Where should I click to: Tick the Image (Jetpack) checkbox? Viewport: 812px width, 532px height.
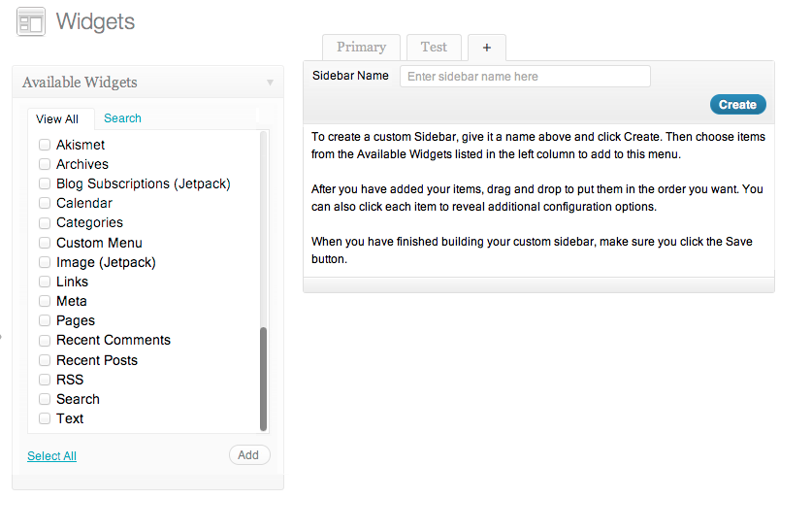[45, 262]
